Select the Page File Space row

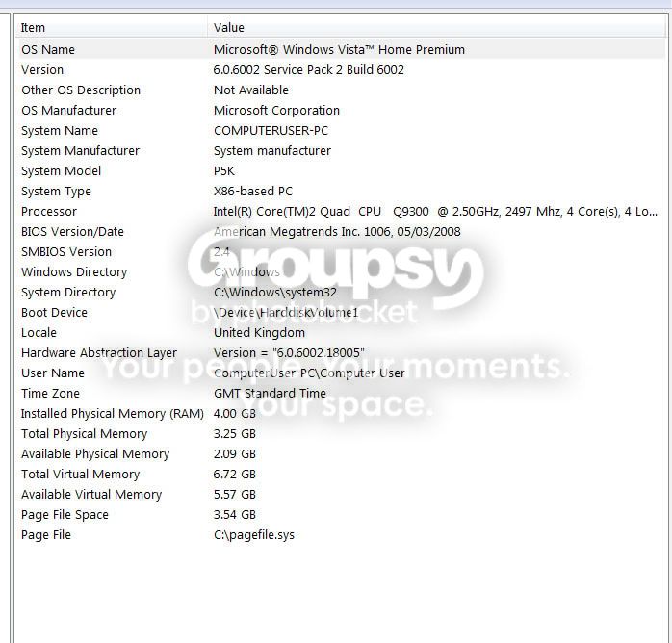coord(341,514)
